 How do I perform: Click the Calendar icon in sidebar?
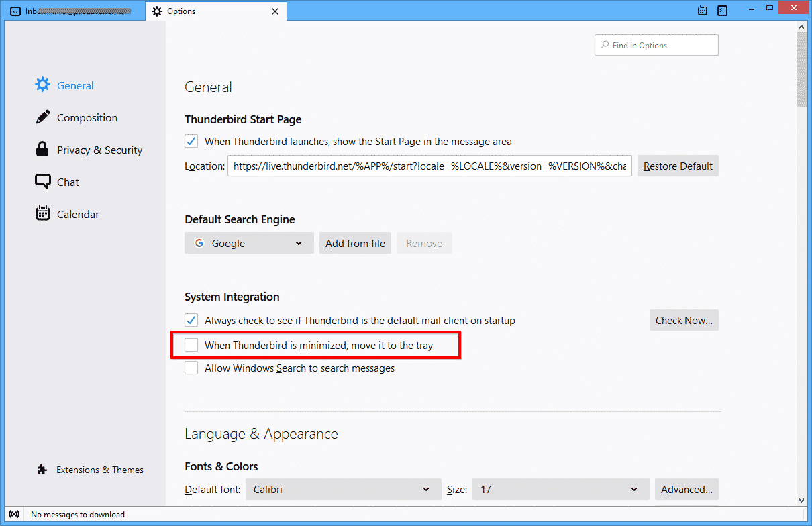click(43, 213)
